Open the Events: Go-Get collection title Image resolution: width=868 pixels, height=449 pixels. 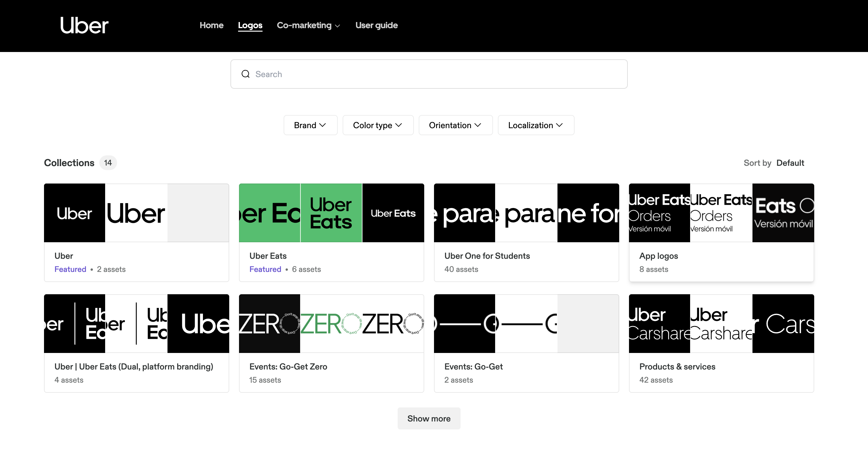point(473,366)
